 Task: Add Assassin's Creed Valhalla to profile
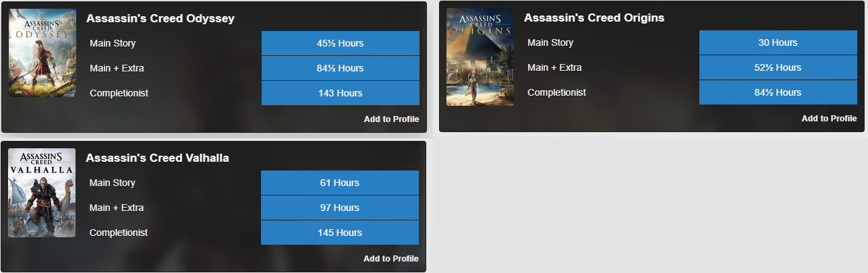coord(390,259)
